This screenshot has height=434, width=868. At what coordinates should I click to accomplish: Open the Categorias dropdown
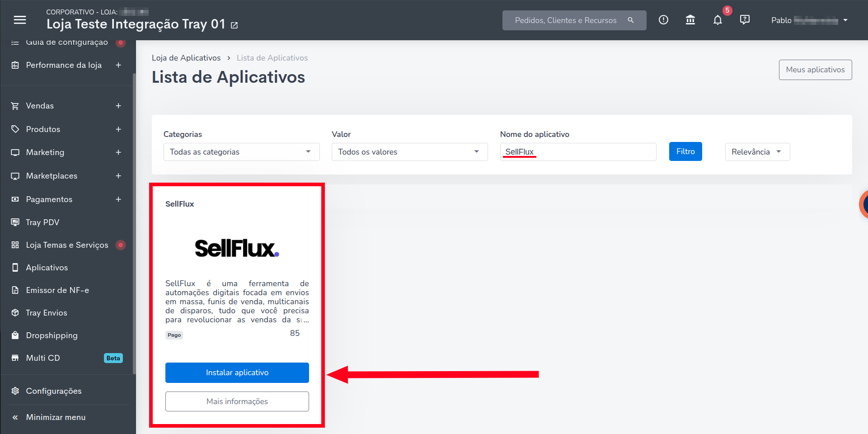tap(242, 152)
